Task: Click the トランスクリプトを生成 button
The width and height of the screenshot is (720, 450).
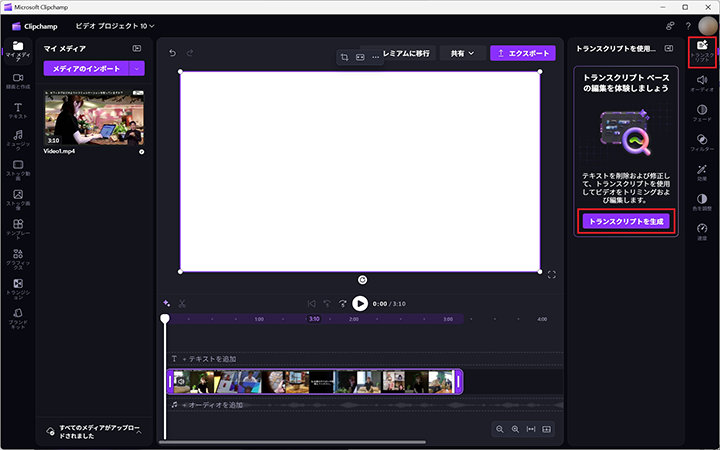Action: (626, 221)
